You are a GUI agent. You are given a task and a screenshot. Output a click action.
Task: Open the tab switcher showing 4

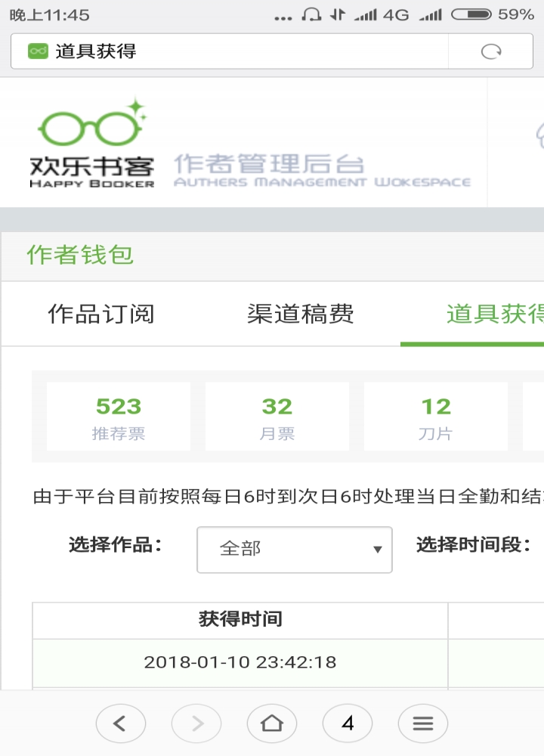(348, 723)
